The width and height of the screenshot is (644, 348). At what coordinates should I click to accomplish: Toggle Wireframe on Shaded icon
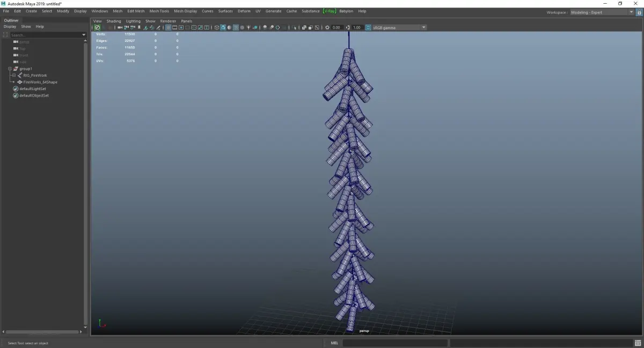(236, 27)
